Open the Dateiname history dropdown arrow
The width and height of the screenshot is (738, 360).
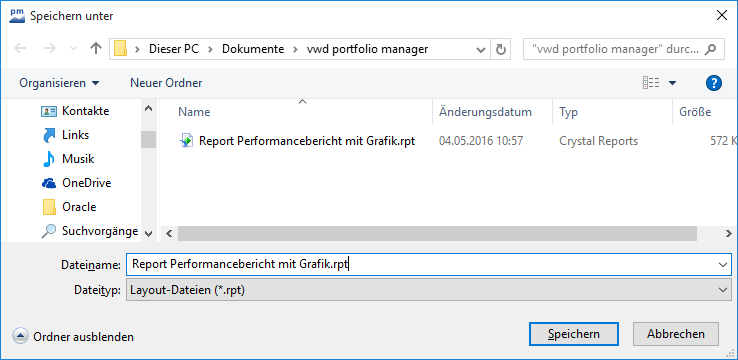pyautogui.click(x=723, y=265)
